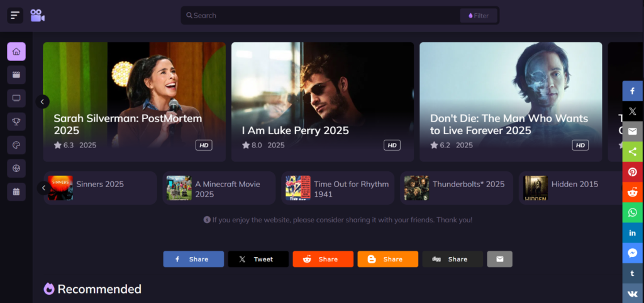Open the globe (countries) sidebar icon
644x303 pixels.
[16, 169]
